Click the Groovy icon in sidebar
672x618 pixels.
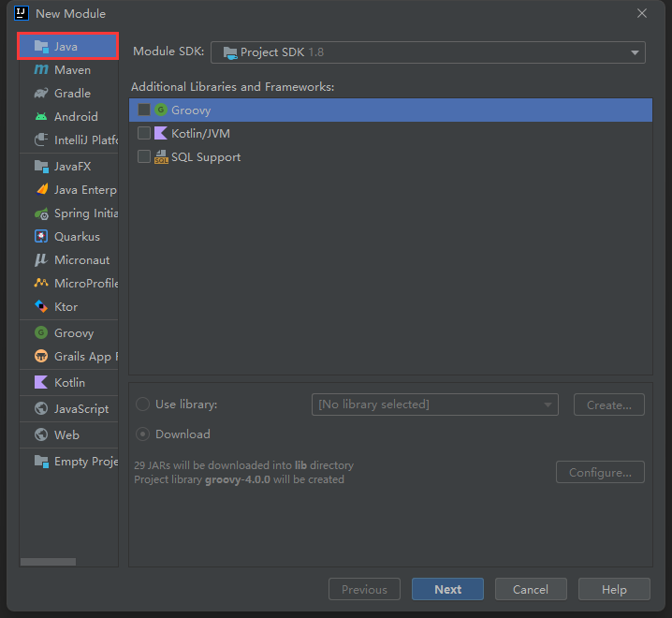click(x=41, y=332)
